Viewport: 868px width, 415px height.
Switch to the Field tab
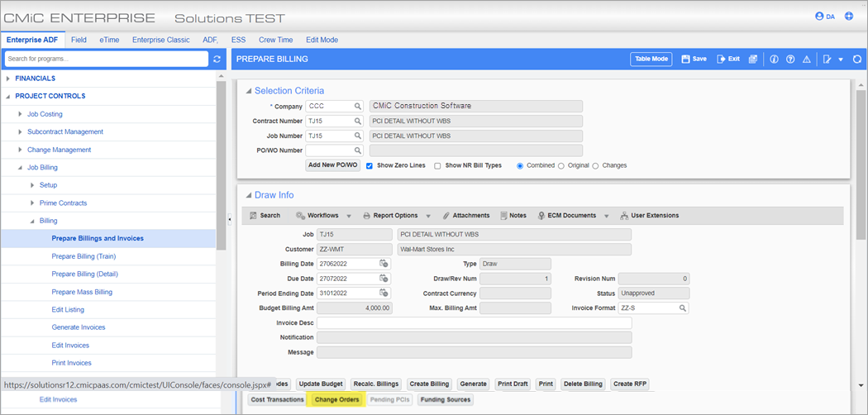click(x=79, y=40)
